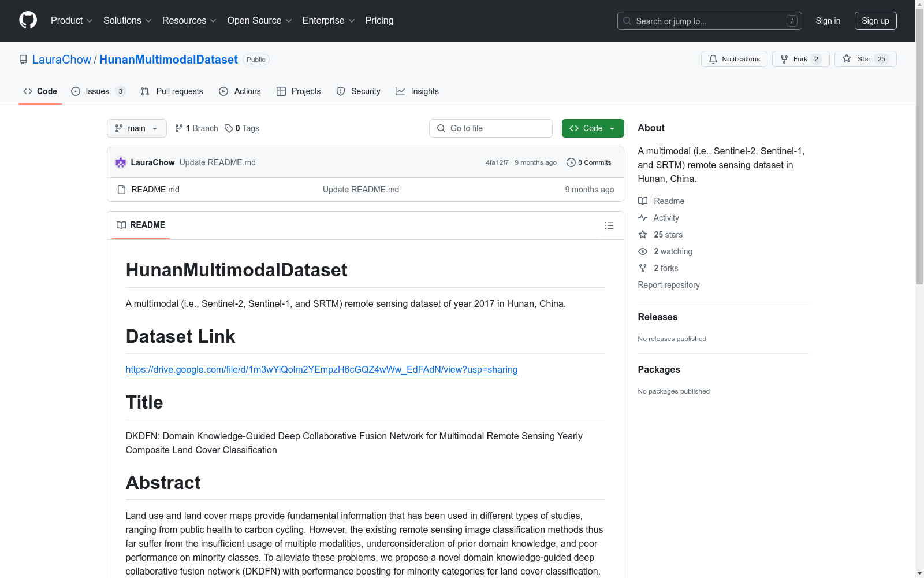Switch to the Issues tab
The height and width of the screenshot is (578, 924).
pyautogui.click(x=99, y=91)
